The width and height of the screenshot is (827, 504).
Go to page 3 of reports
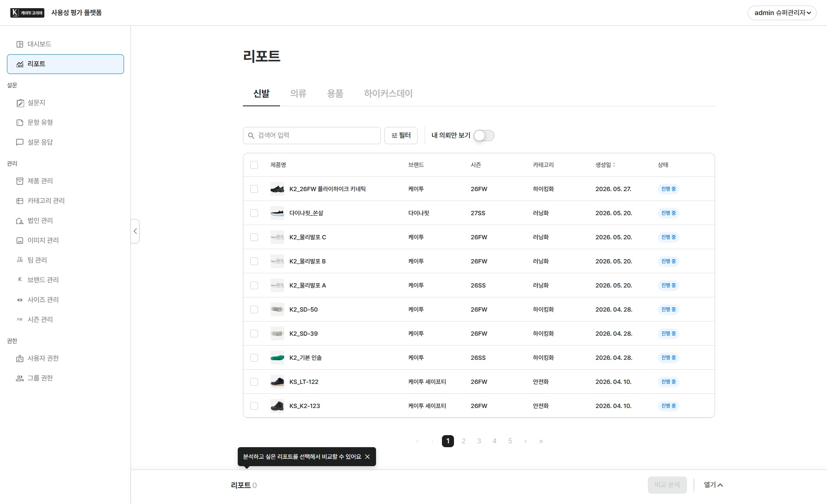coord(479,441)
